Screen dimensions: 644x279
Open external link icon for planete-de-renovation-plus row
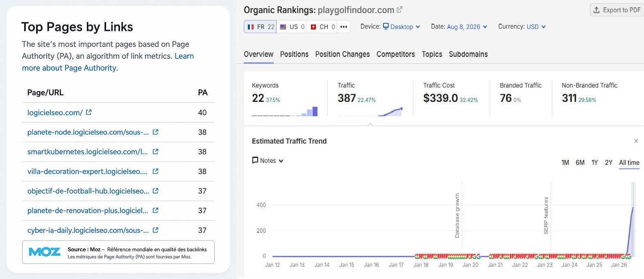tap(155, 210)
